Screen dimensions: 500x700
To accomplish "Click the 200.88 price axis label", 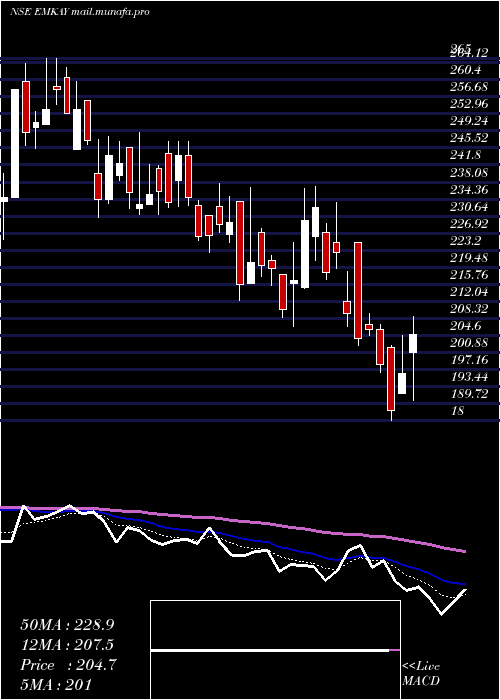I will [469, 343].
